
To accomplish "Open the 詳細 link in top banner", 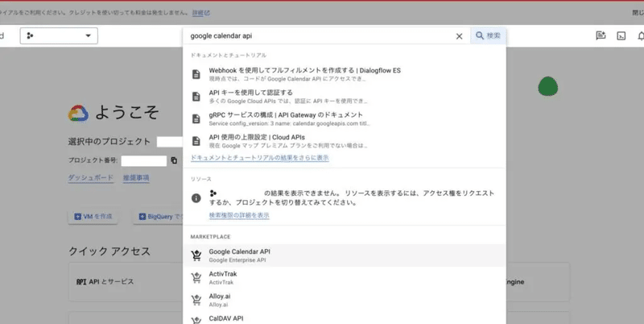I will (200, 13).
